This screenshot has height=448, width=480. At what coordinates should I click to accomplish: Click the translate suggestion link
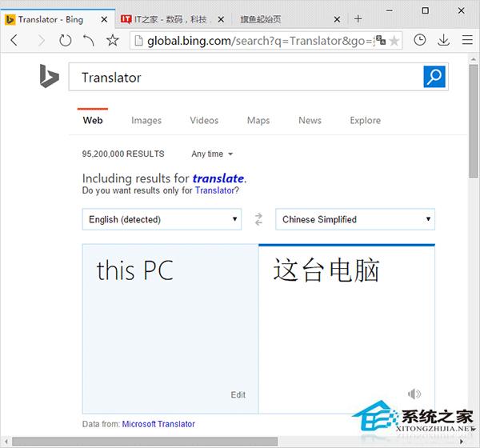click(x=218, y=178)
